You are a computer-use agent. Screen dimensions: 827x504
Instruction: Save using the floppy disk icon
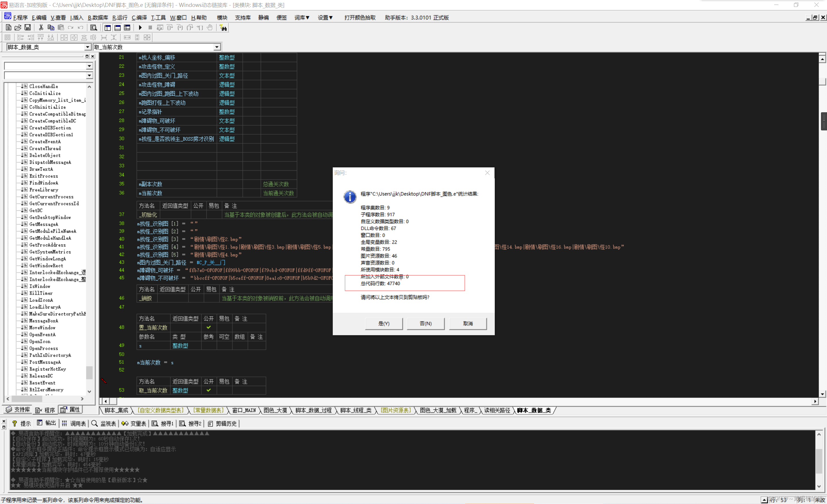[28, 28]
